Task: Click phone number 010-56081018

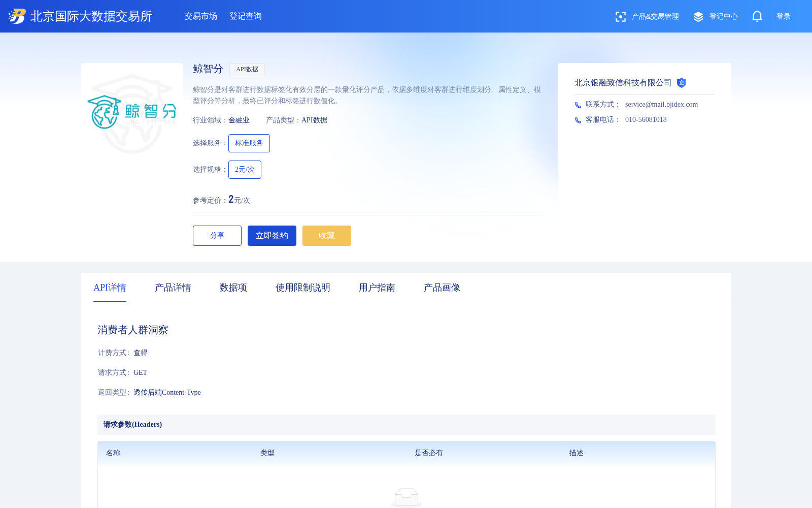Action: tap(646, 120)
